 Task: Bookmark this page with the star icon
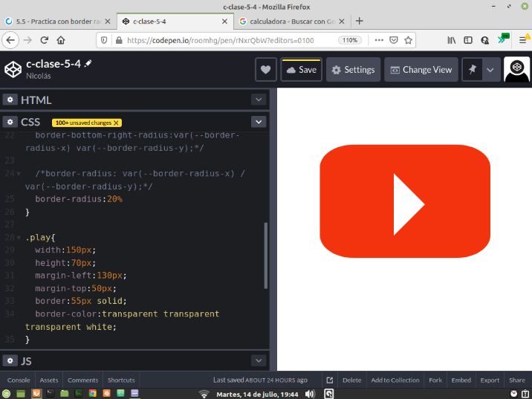click(x=408, y=40)
